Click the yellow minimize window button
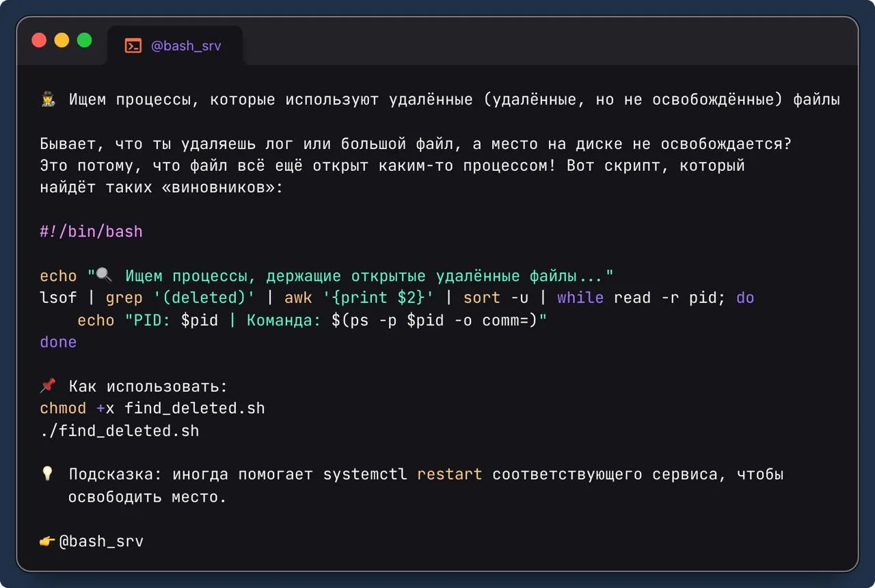Viewport: 875px width, 588px height. pos(62,40)
